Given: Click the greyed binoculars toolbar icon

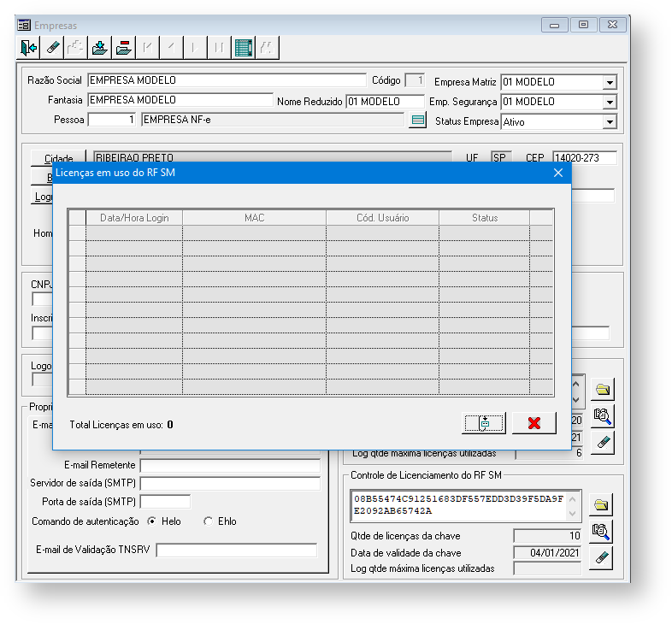Looking at the screenshot, I should point(268,48).
